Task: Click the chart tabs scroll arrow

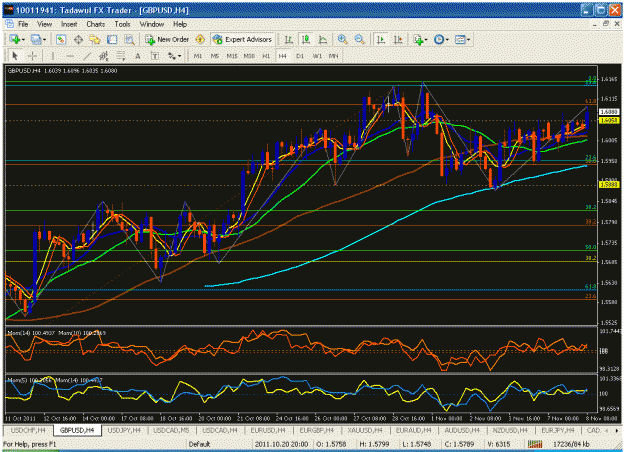Action: point(617,430)
